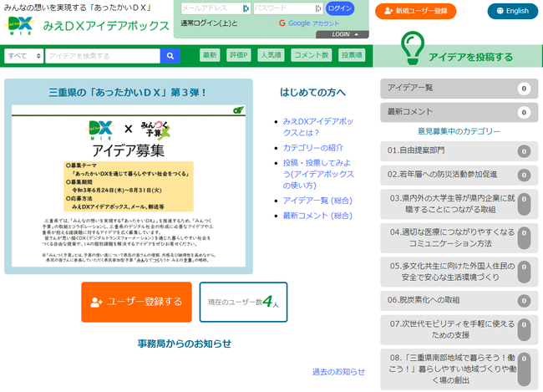Open category 06.脱炭素化への取組

459,301
